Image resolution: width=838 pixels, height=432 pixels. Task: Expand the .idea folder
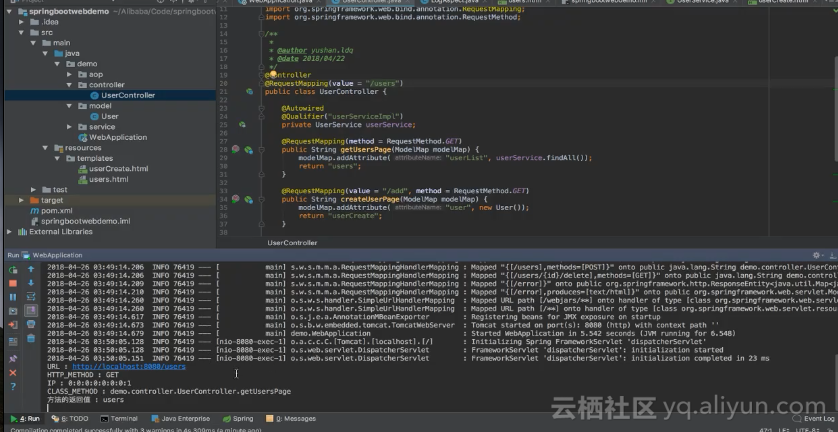21,22
